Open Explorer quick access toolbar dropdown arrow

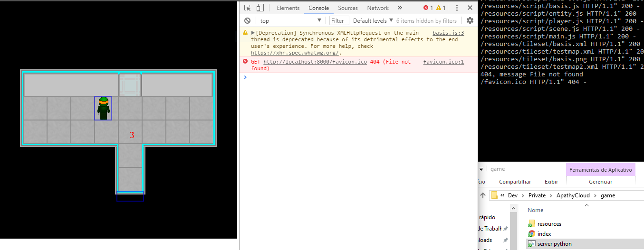pyautogui.click(x=481, y=169)
